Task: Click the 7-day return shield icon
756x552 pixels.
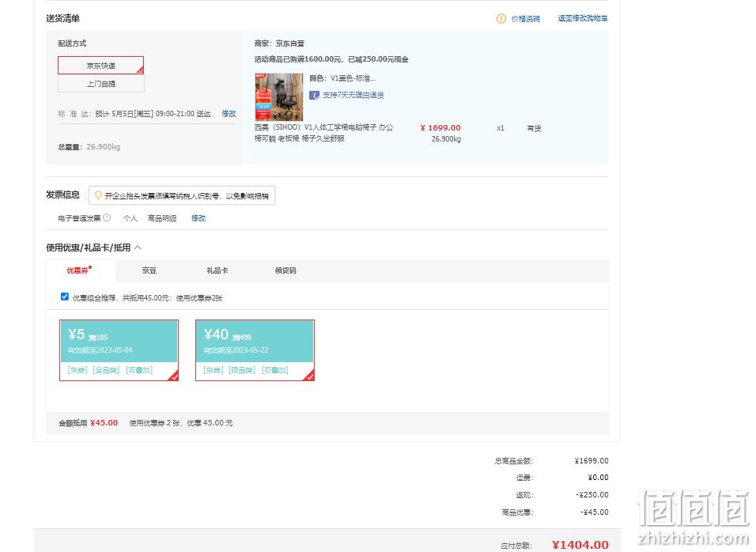Action: (314, 95)
